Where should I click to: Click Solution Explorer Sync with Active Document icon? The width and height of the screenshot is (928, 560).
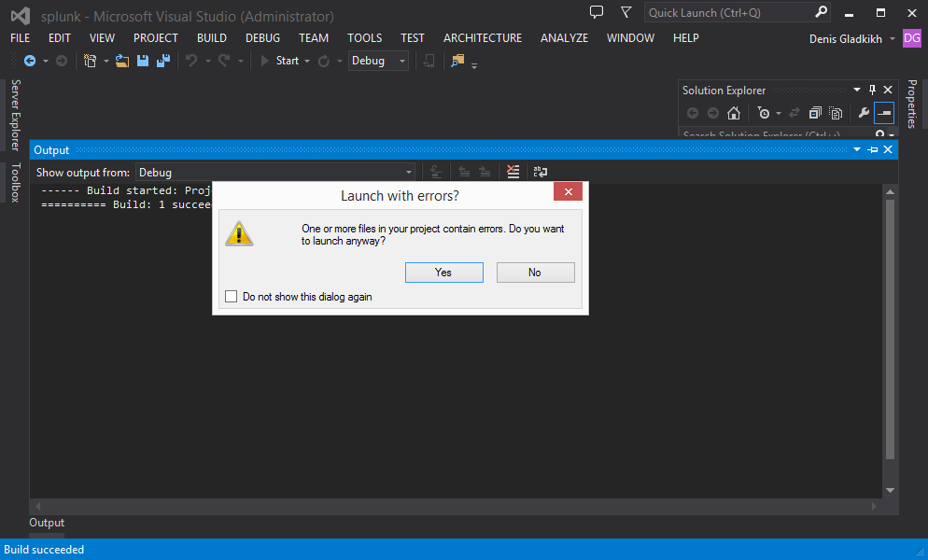tap(794, 113)
